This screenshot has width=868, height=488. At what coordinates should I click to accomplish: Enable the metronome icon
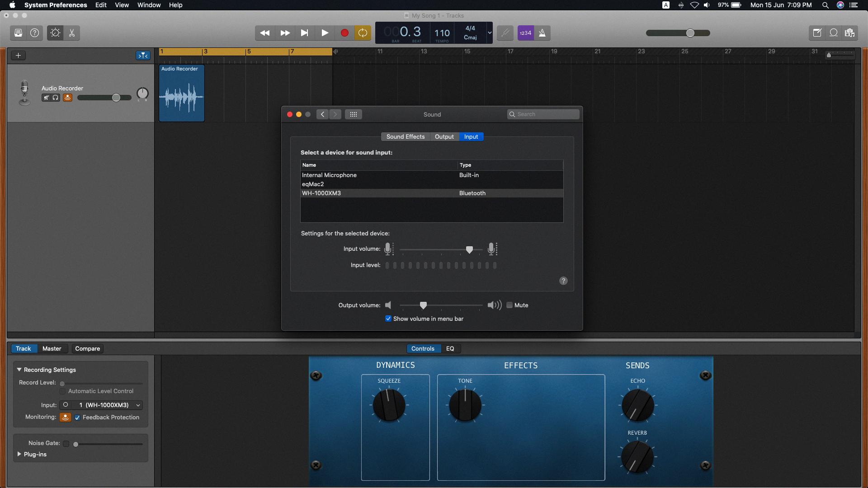click(x=542, y=33)
